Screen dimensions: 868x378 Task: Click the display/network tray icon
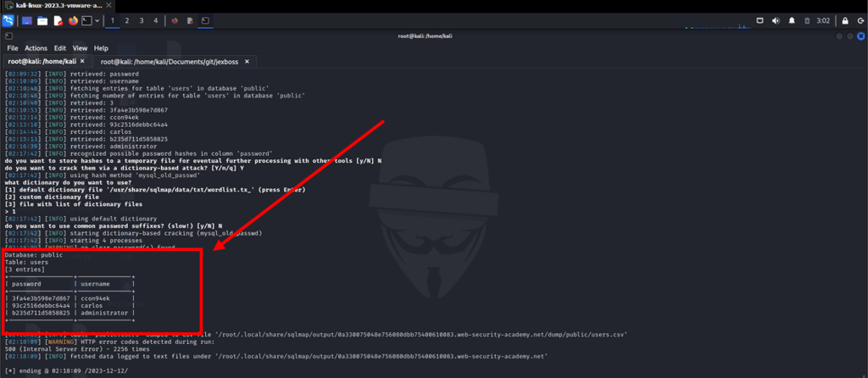(x=760, y=21)
